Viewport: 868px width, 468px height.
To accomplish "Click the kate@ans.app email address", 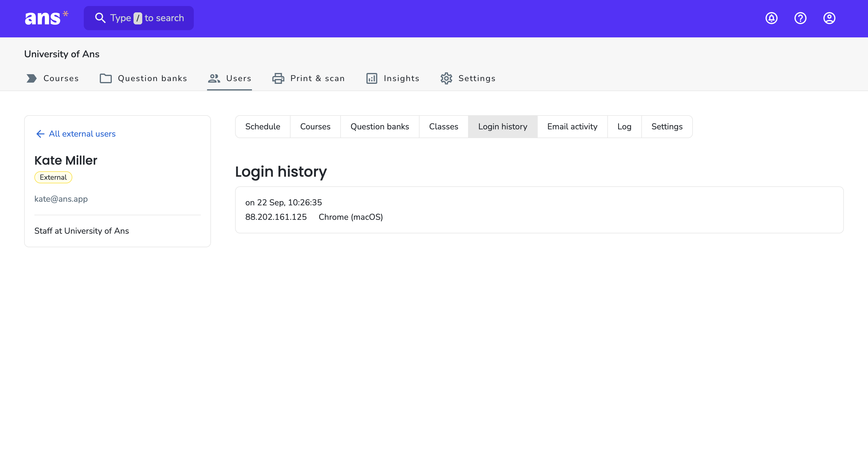I will 61,199.
